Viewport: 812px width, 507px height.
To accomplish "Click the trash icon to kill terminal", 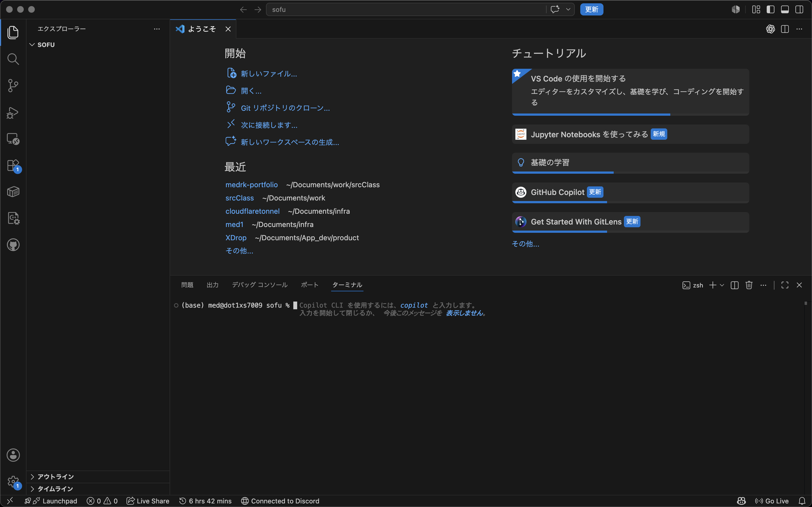I will (749, 285).
